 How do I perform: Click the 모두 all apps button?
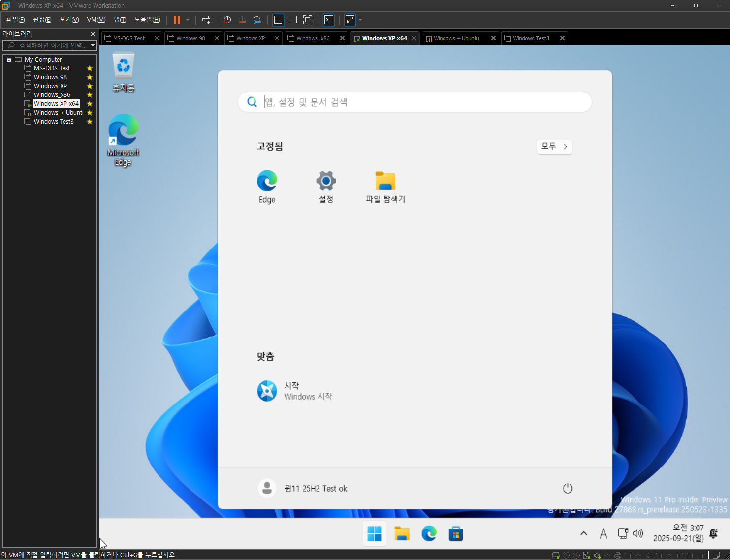coord(554,146)
